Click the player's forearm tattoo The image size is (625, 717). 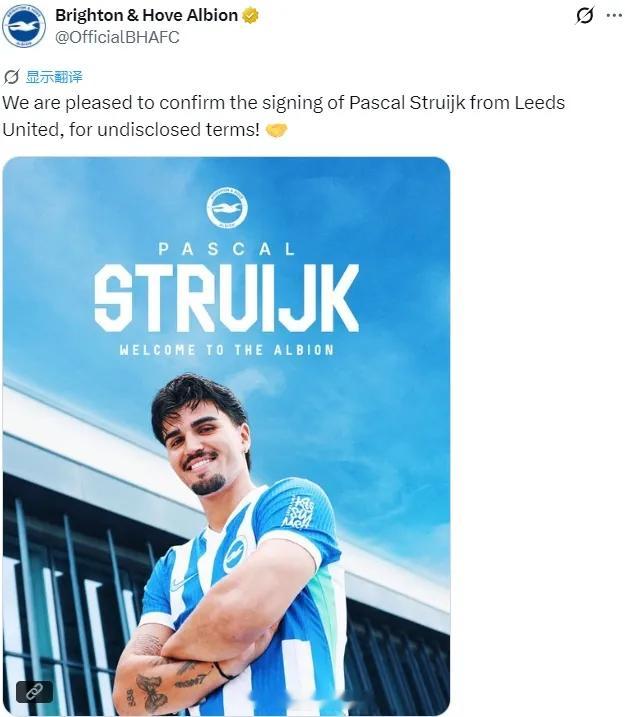click(151, 691)
